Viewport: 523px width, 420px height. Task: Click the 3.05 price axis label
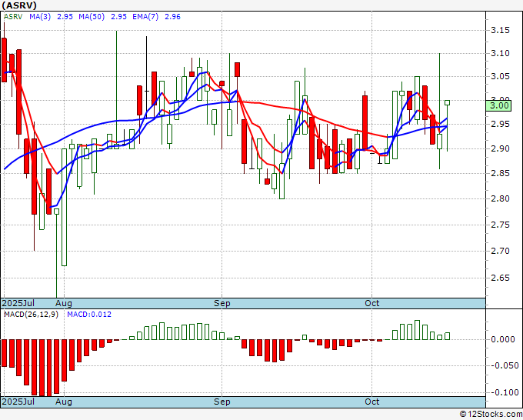coord(501,77)
